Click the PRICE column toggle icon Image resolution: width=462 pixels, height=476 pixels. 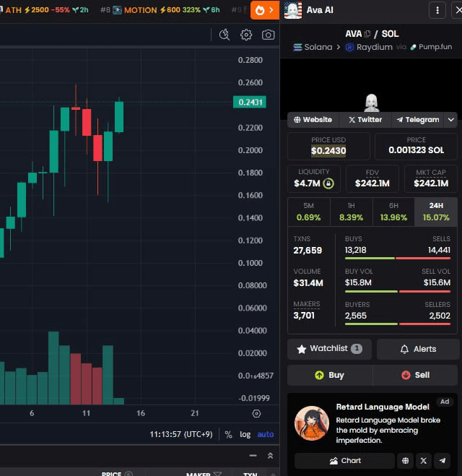coord(128,474)
